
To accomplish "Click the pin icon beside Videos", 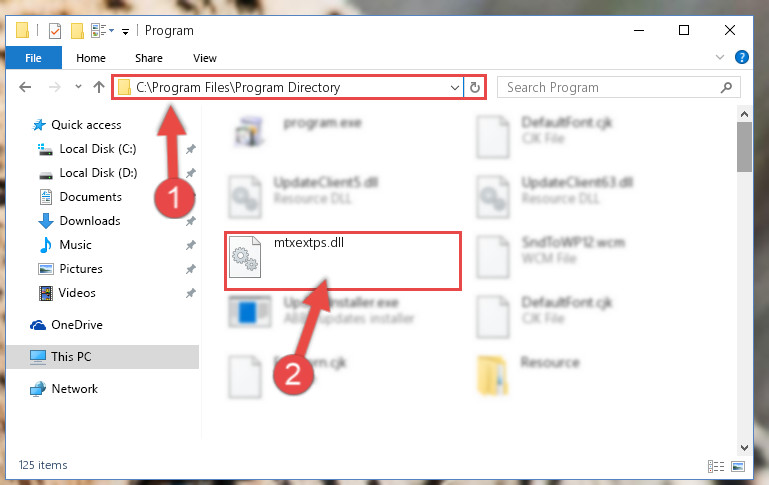I will tap(191, 293).
